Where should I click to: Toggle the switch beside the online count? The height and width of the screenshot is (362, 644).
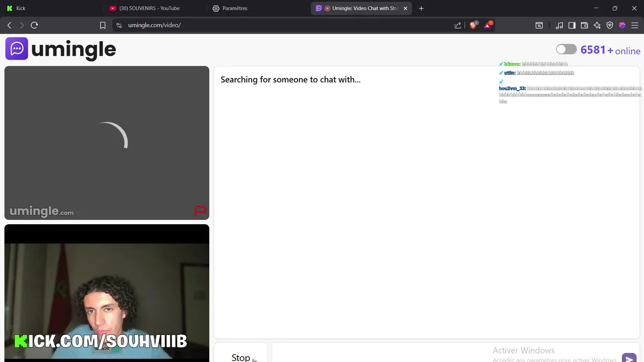pos(567,49)
